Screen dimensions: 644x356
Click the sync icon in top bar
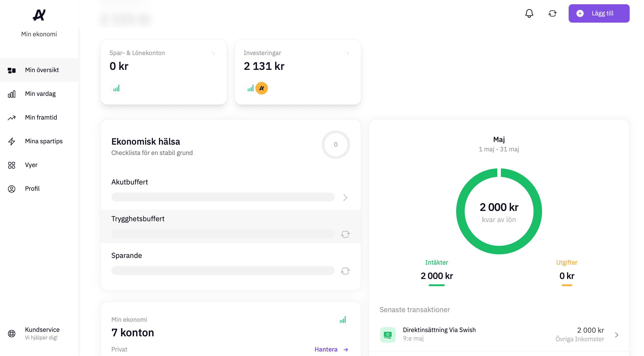point(552,13)
